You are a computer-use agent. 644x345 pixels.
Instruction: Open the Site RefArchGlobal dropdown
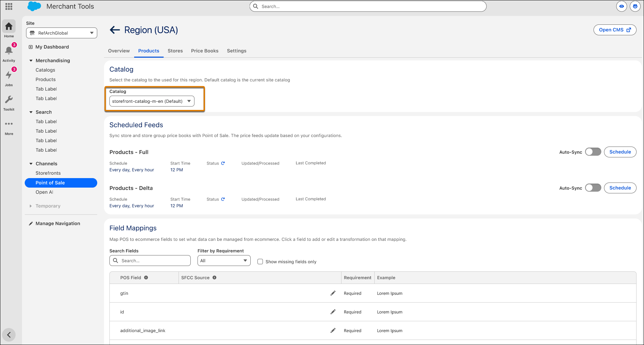tap(62, 33)
